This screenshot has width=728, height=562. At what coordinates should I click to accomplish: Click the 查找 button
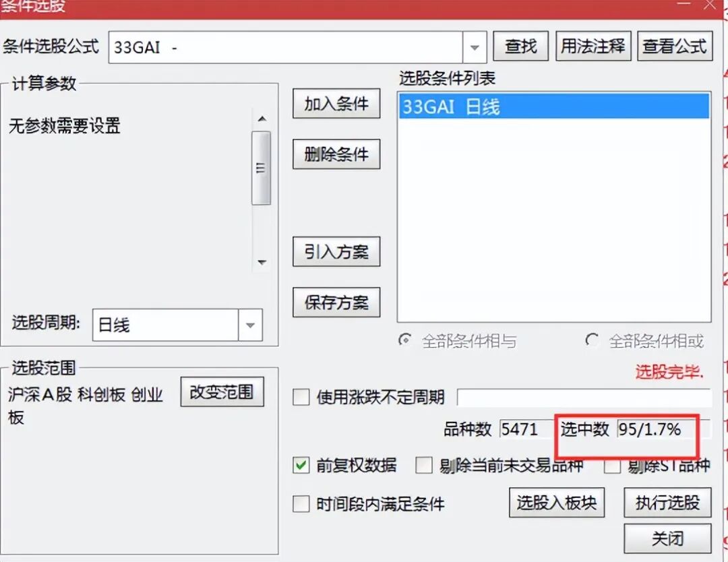520,46
